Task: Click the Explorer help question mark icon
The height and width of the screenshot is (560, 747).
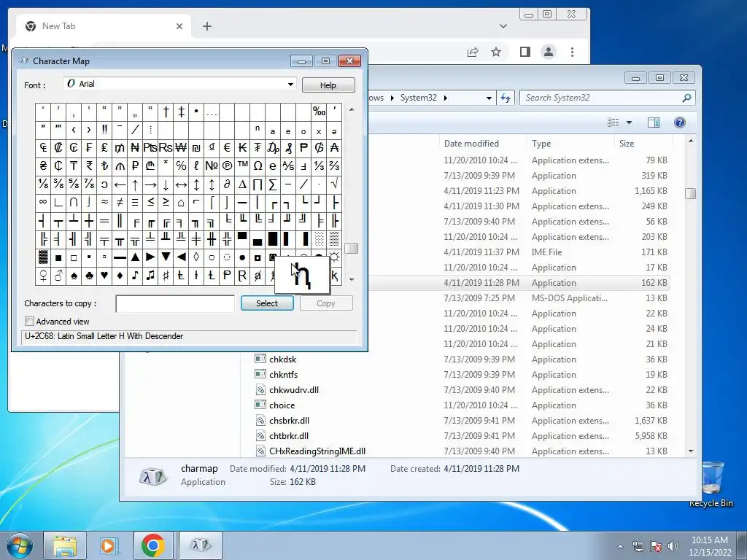Action: (680, 122)
